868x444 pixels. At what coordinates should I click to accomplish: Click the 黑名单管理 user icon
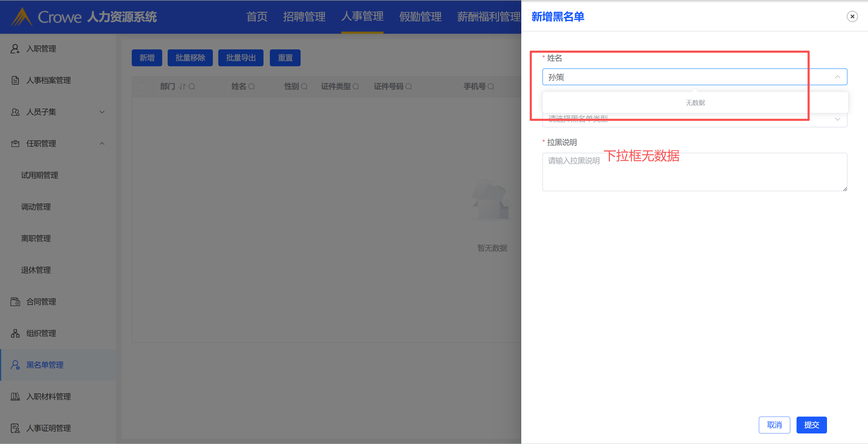pos(15,365)
